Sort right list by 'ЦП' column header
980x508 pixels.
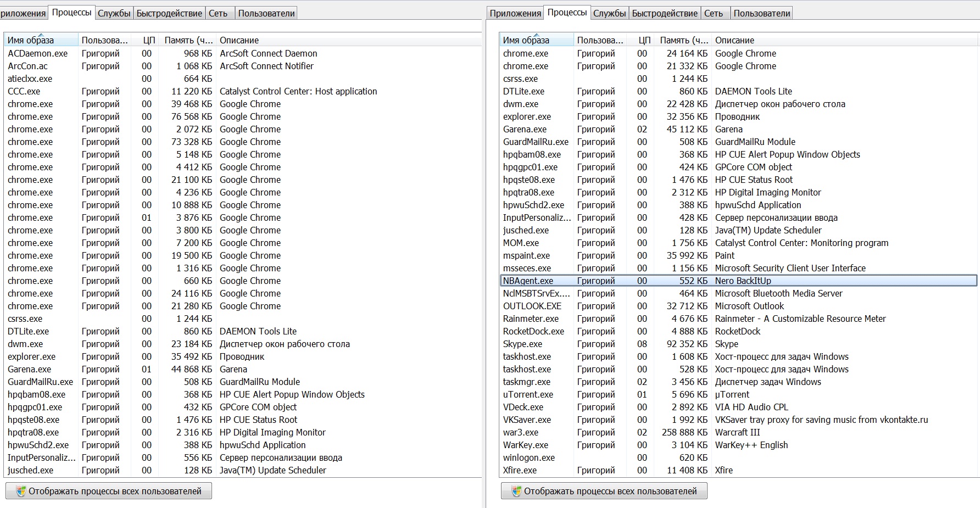point(644,40)
